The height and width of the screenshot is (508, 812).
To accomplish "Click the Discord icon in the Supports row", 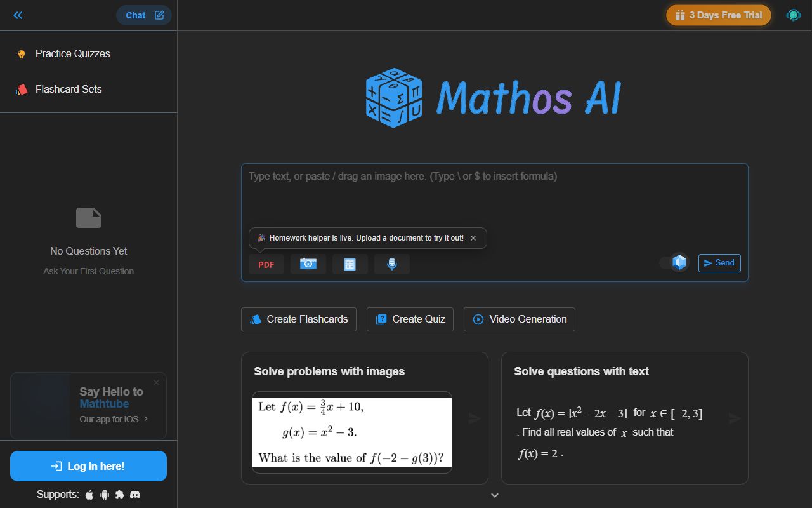I will coord(134,494).
